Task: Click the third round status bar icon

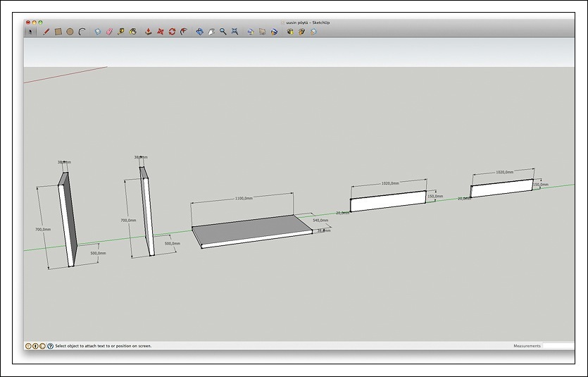Action: [42, 346]
